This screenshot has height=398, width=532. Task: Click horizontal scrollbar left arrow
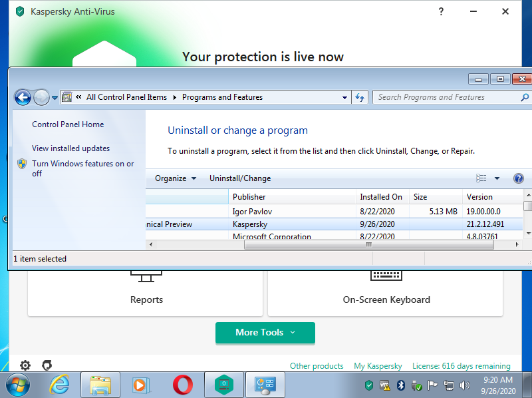151,244
